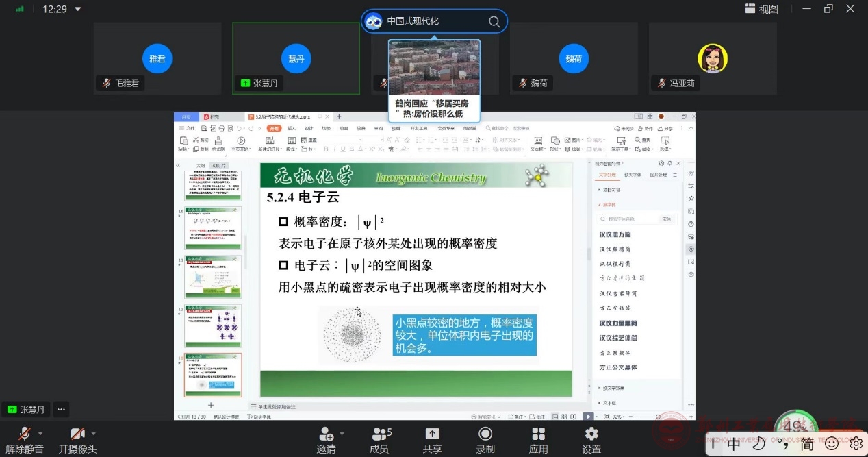Viewport: 868px width, 457px height.
Task: Select participant tile of 冯亚莉
Action: click(x=713, y=58)
